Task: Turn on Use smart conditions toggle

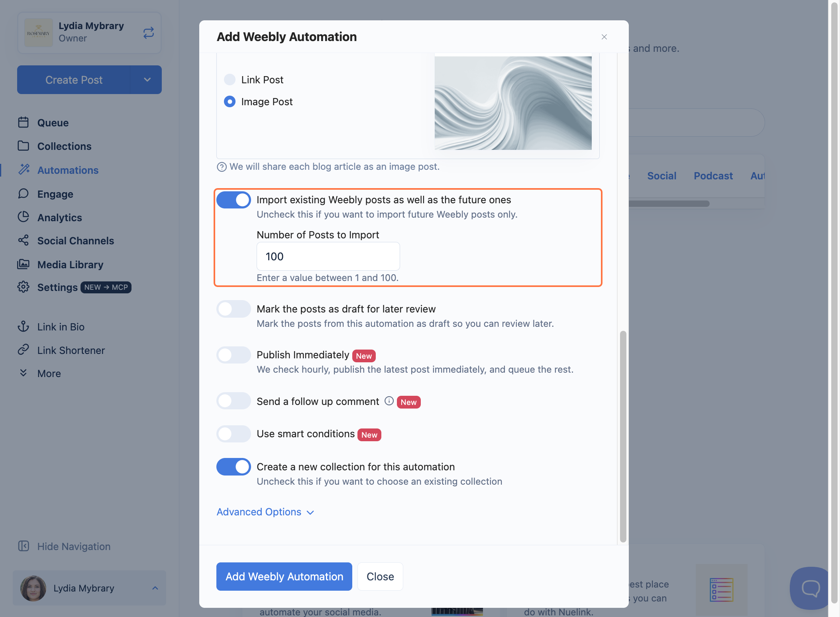Action: click(234, 434)
